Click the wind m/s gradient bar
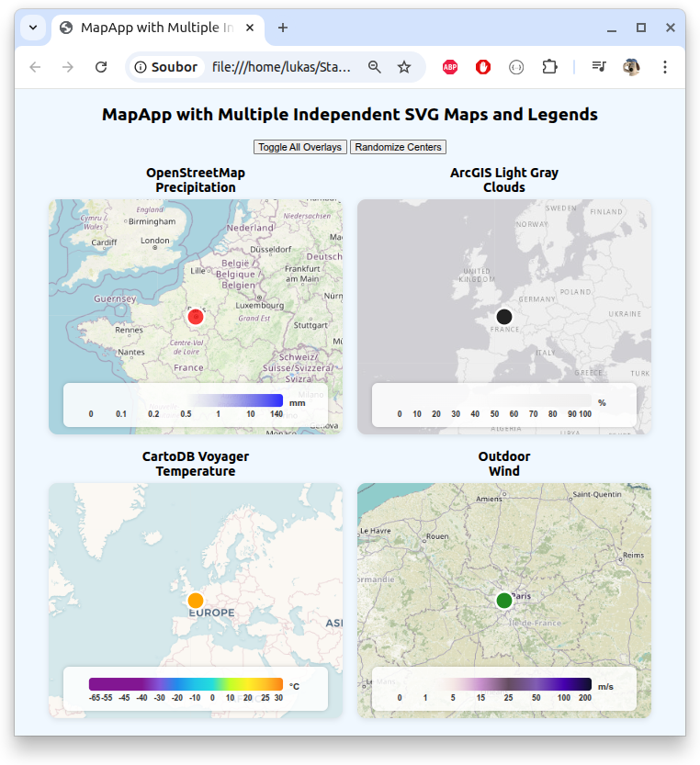 pos(495,684)
